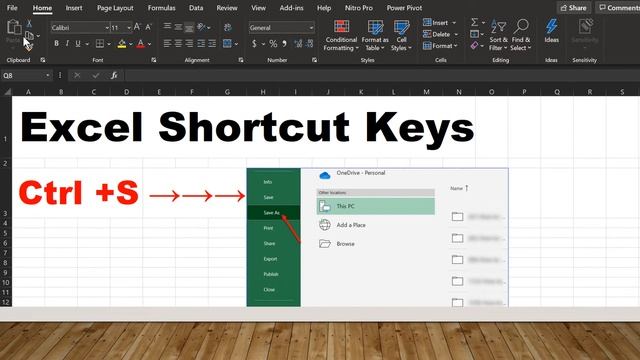
Task: Click the Merge & Center icon
Action: 227,43
